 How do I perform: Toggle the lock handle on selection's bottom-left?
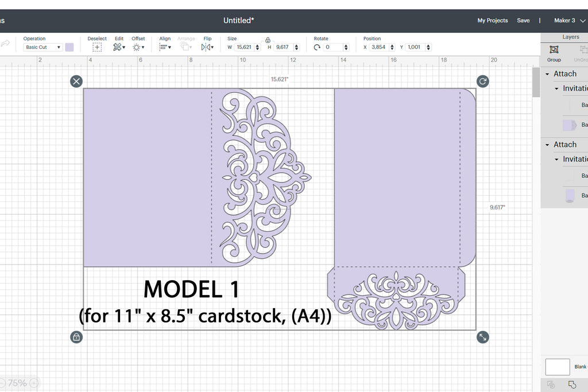(x=76, y=337)
